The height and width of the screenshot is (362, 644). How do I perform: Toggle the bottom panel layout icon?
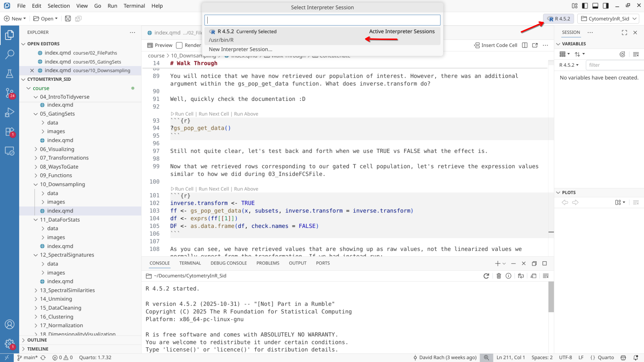coord(595,6)
